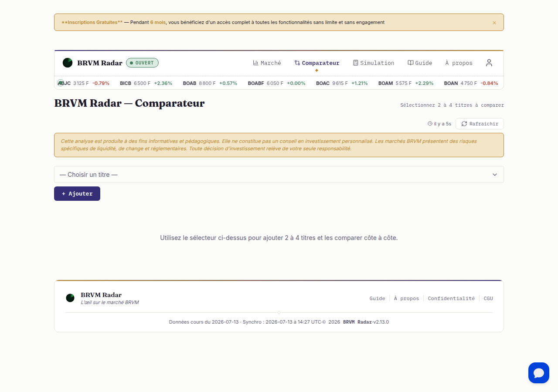Select the BICB ticker entry
The width and height of the screenshot is (558, 392).
coord(146,83)
